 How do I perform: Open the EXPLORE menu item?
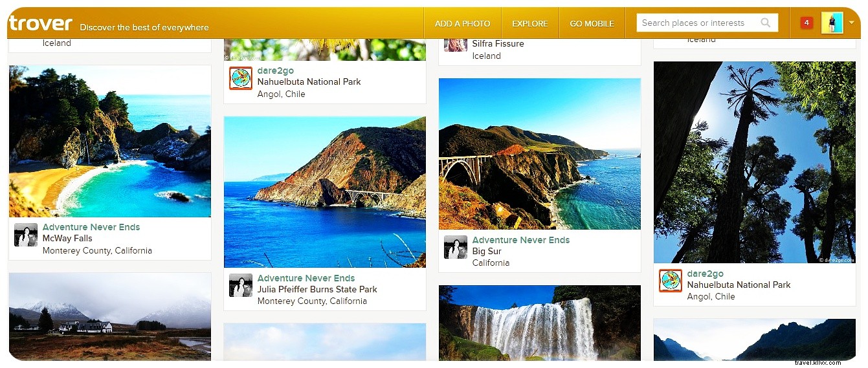pyautogui.click(x=530, y=23)
